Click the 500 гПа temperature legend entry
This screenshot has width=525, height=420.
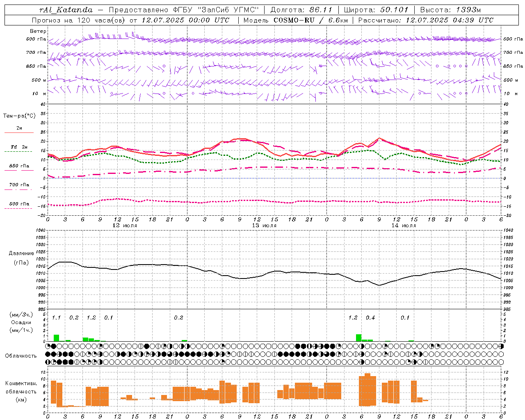19,203
